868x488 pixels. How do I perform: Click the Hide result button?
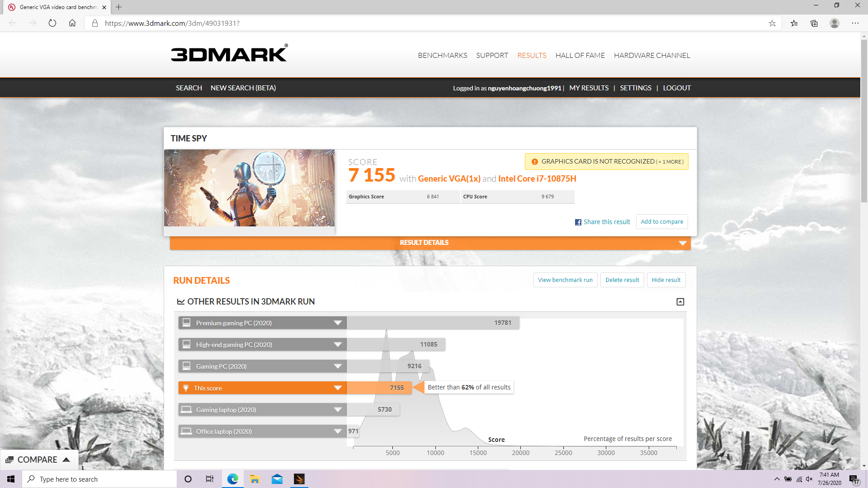[666, 280]
